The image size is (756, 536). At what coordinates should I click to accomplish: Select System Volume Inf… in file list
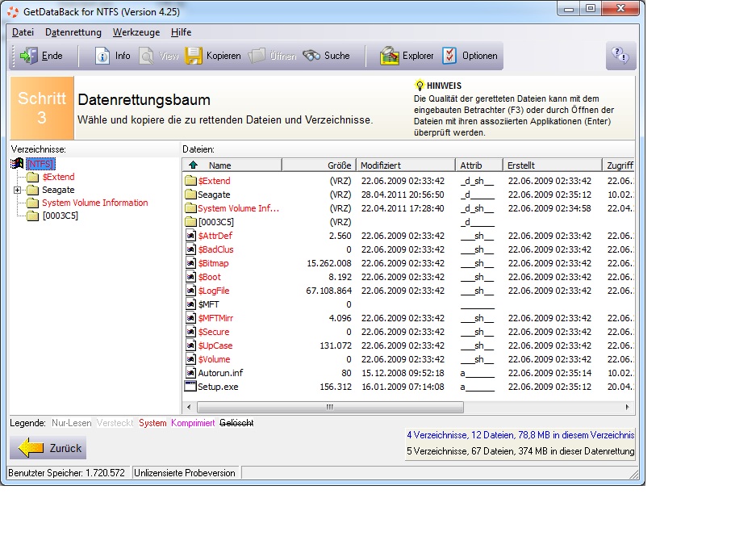click(238, 208)
